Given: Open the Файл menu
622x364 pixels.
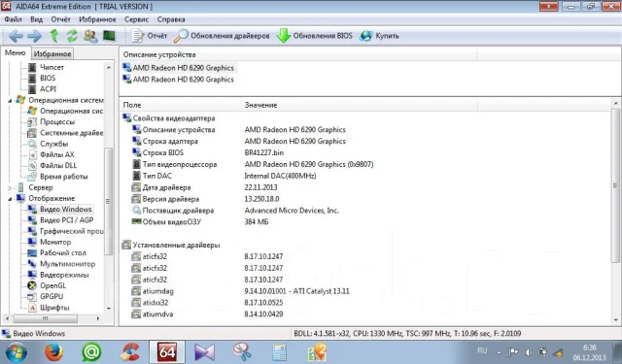Looking at the screenshot, I should point(13,19).
